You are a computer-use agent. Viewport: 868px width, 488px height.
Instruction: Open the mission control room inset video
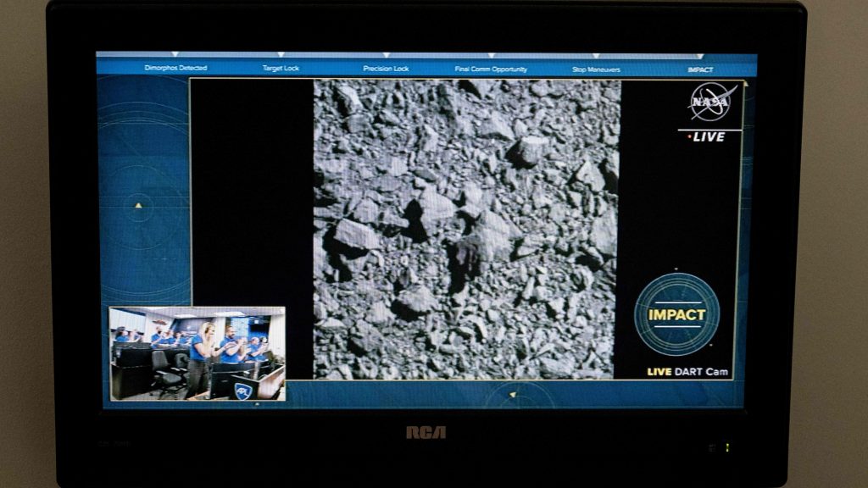point(197,352)
